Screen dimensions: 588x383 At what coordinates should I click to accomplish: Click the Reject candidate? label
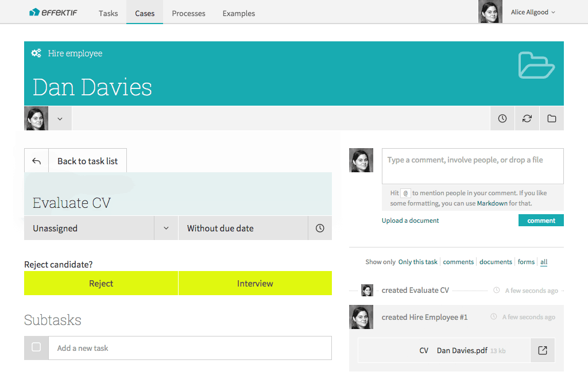59,265
